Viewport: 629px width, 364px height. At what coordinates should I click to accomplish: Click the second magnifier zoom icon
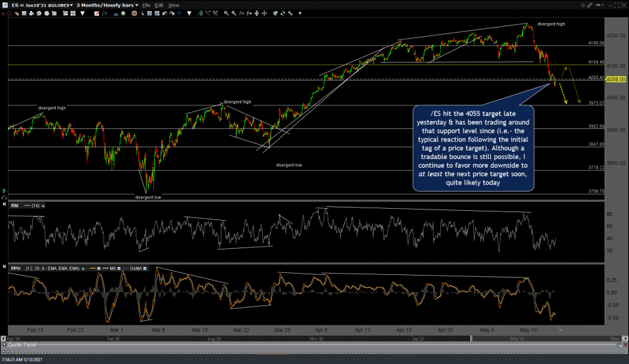[x=233, y=14]
